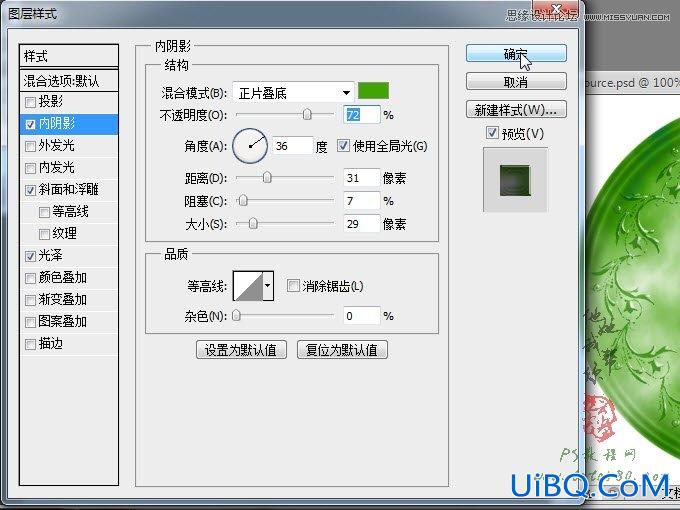Uncheck the 光泽 satin checkbox

[30, 256]
